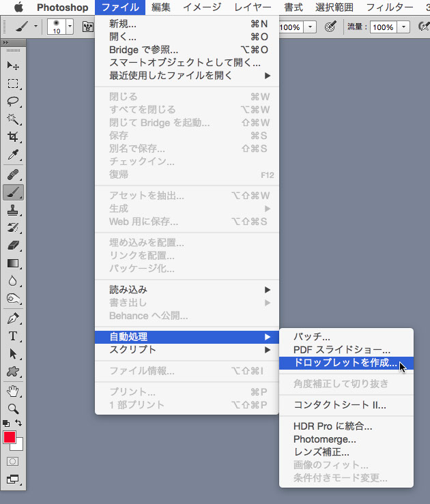The height and width of the screenshot is (504, 430).
Task: Select the Zoom tool
Action: pyautogui.click(x=13, y=409)
